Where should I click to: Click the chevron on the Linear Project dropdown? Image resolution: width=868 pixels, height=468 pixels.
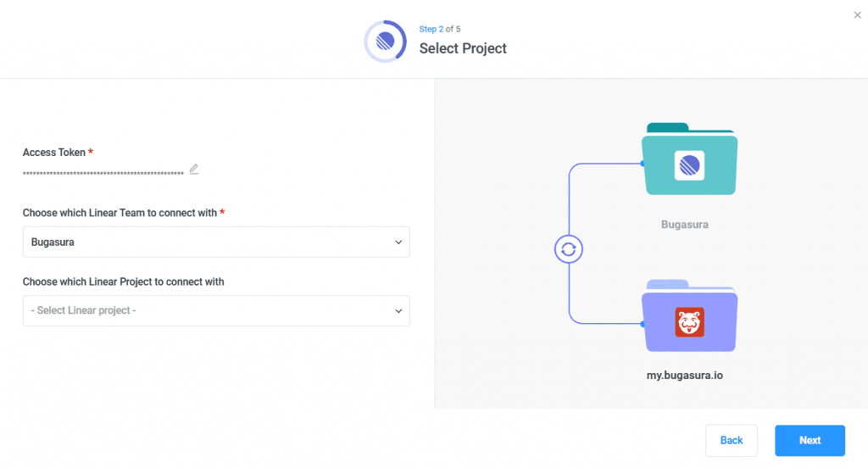398,311
